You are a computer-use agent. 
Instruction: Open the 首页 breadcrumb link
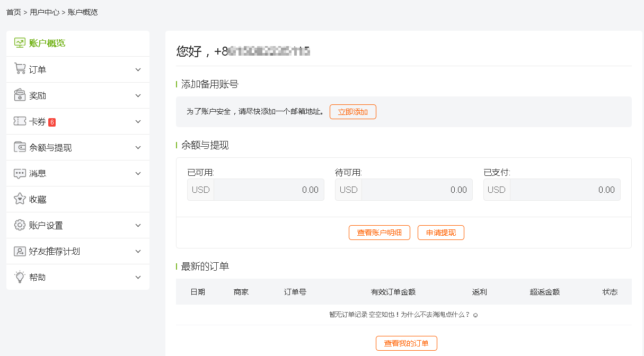point(13,12)
